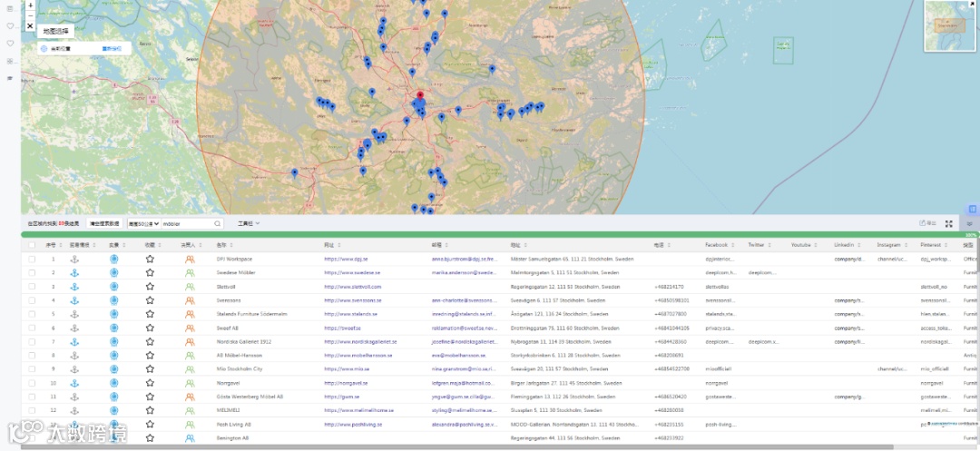Image resolution: width=980 pixels, height=451 pixels.
Task: Tick the checkbox for row 1 DPJ Workspace
Action: (32, 259)
